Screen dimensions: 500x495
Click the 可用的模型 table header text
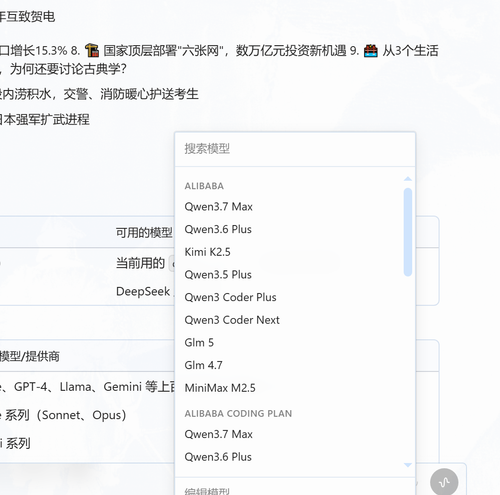pyautogui.click(x=144, y=232)
